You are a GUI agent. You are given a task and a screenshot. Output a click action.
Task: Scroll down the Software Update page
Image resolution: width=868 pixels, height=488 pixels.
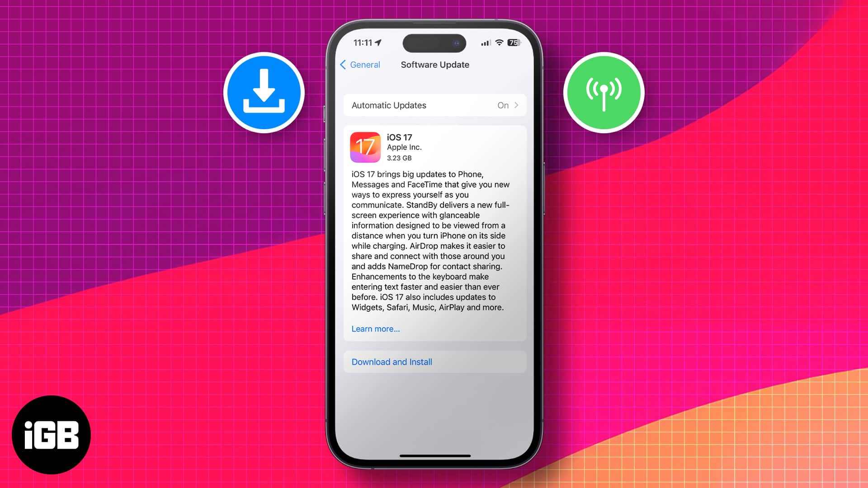click(434, 268)
